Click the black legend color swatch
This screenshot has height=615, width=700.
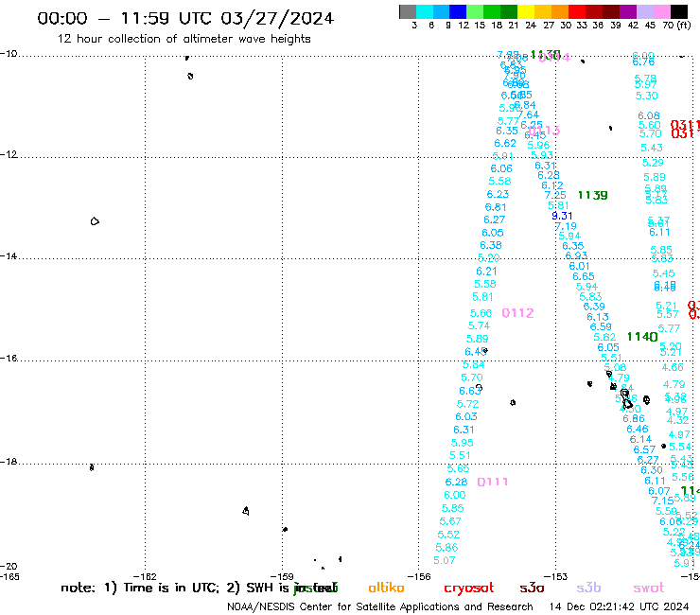click(x=678, y=11)
